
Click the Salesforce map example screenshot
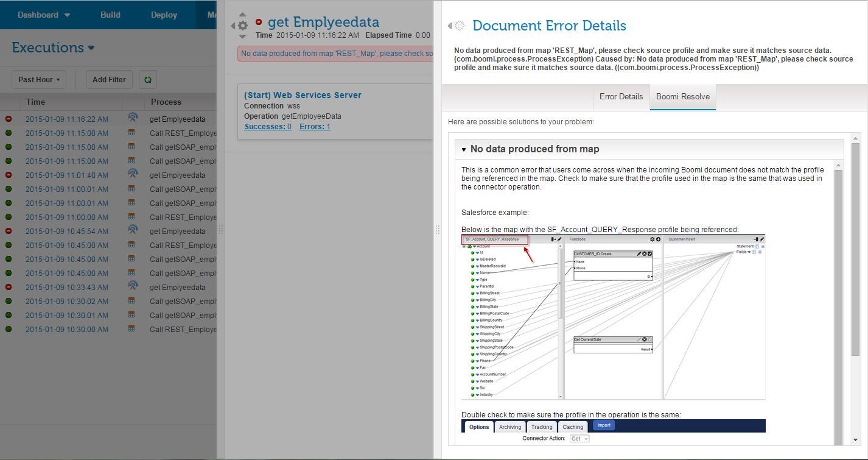[x=613, y=317]
